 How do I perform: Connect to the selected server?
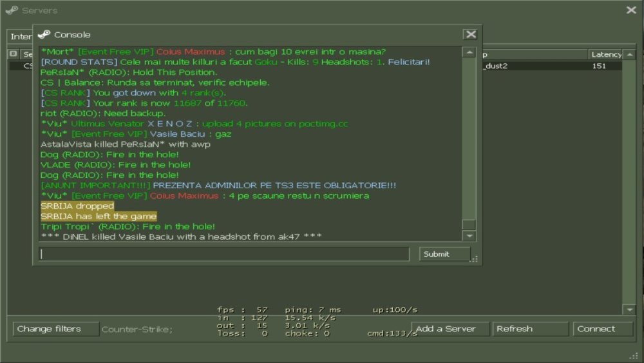603,329
